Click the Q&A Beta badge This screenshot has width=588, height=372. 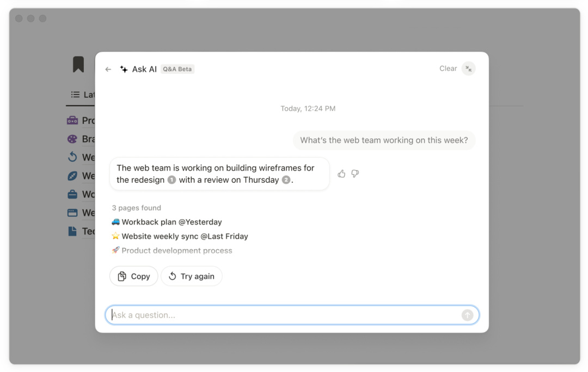coord(177,69)
